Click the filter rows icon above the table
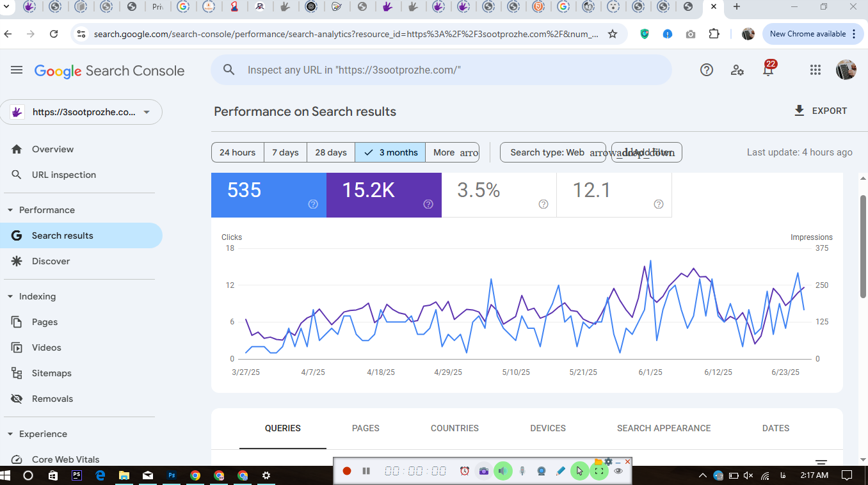The height and width of the screenshot is (485, 868). click(821, 462)
